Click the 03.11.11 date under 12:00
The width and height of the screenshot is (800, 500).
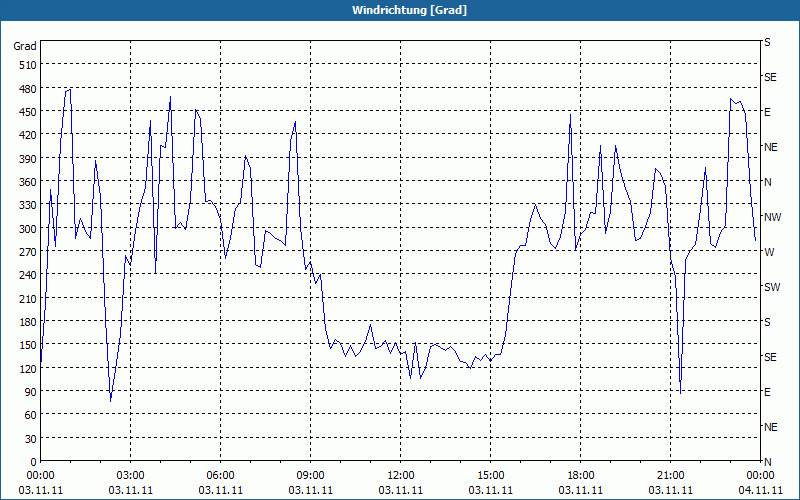coord(401,490)
